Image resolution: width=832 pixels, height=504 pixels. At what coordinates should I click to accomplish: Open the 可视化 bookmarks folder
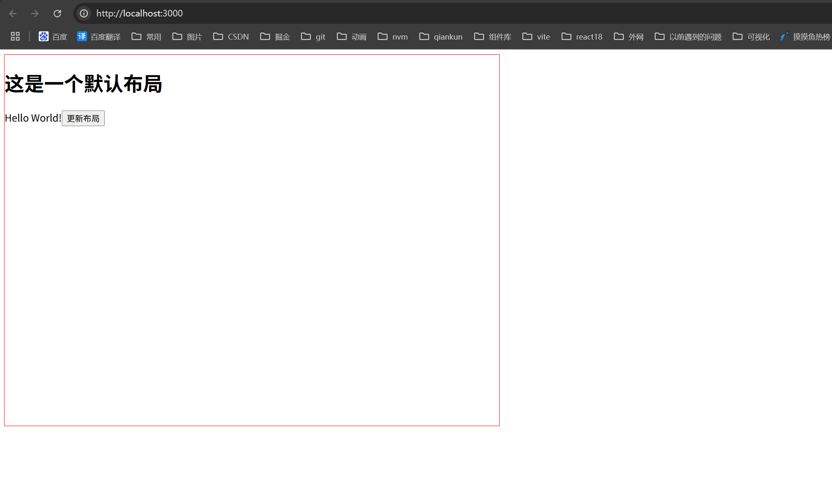pos(751,36)
